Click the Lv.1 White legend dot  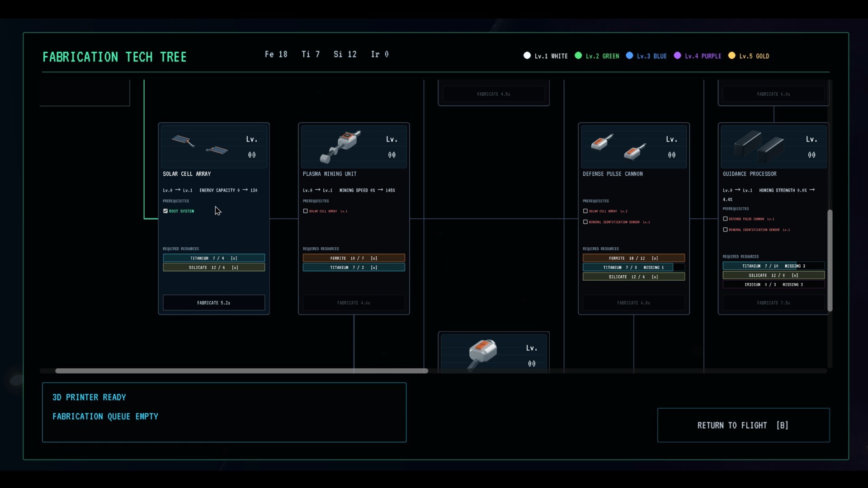click(527, 56)
